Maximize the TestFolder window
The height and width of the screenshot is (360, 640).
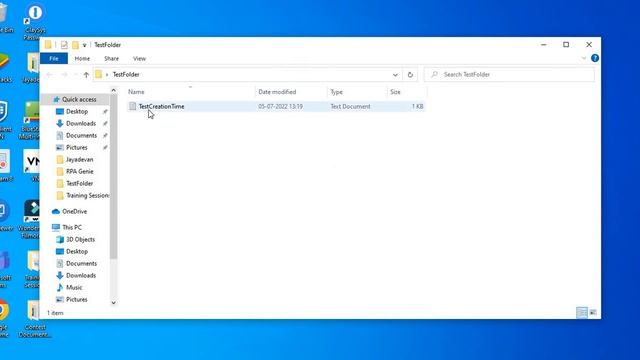(x=566, y=44)
